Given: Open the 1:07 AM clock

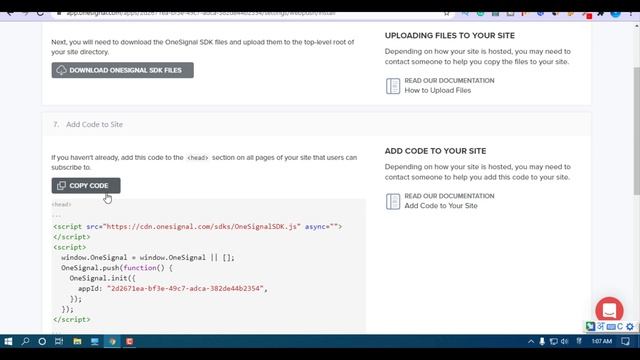Looking at the screenshot, I should [x=602, y=341].
